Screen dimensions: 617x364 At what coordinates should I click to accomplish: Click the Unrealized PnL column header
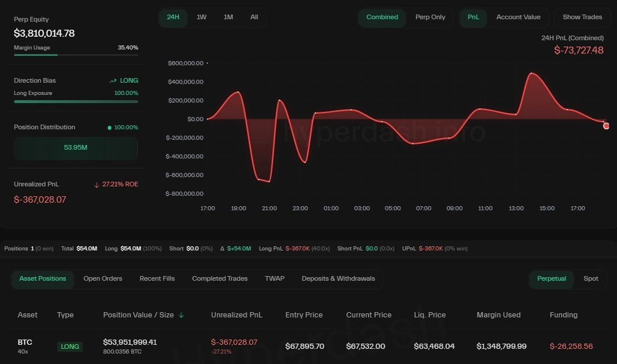pos(237,315)
